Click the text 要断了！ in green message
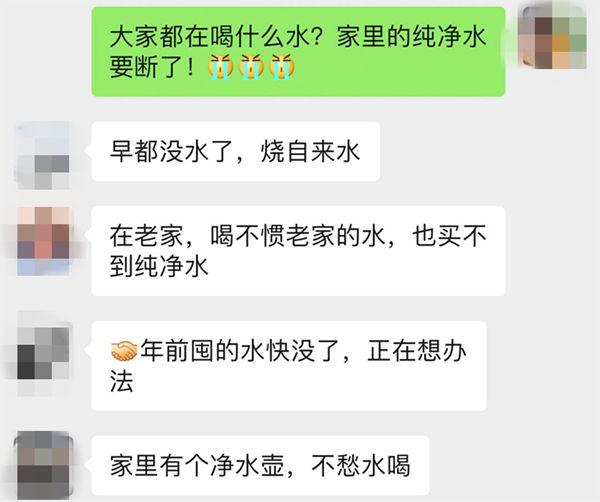 click(x=152, y=67)
